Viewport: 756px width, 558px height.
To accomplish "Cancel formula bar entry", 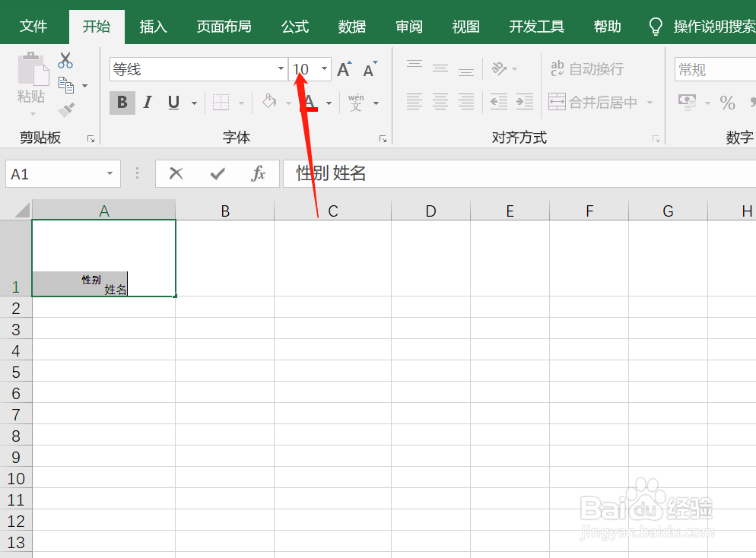I will [x=176, y=173].
